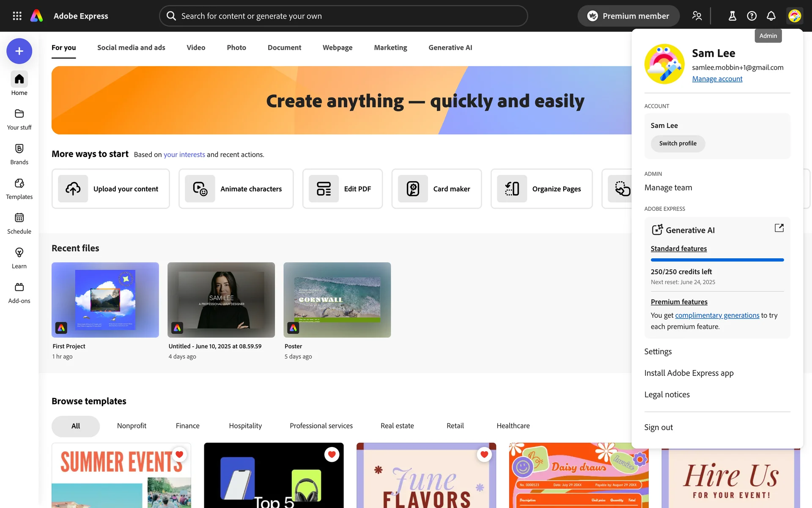Open the help question mark icon

(752, 16)
